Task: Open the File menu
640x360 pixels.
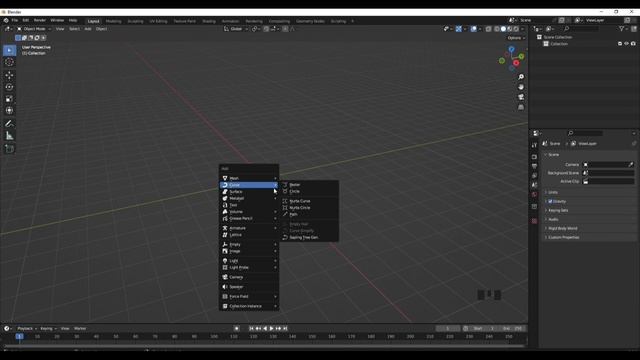Action: pos(15,20)
